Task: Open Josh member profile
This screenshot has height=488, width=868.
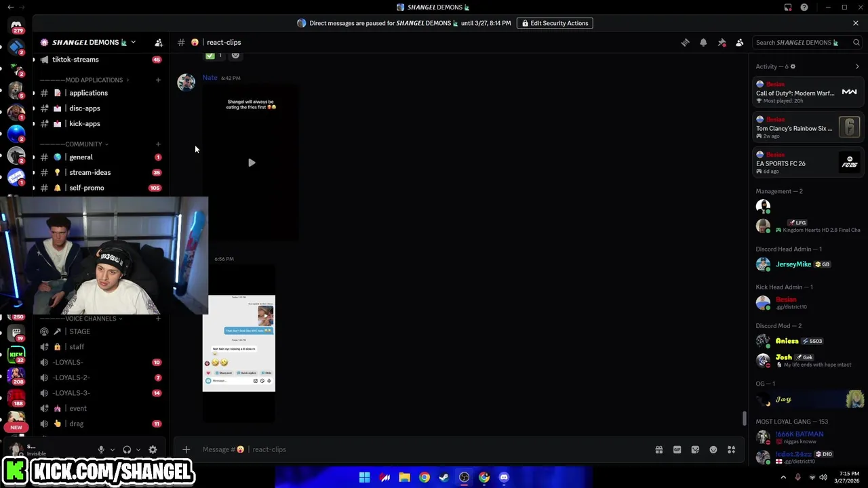Action: point(808,360)
